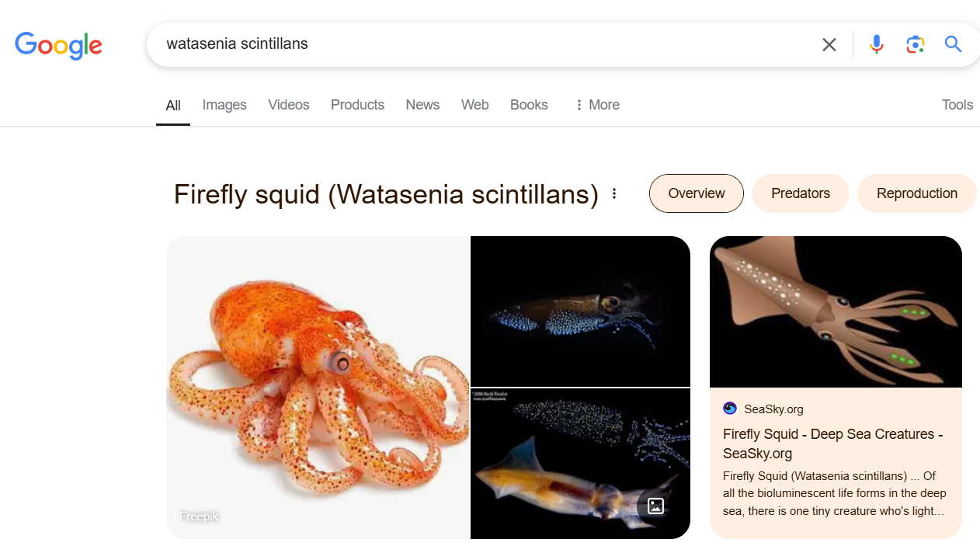Click the magnifying glass search button
Screen dimensions: 980x553
pos(954,44)
